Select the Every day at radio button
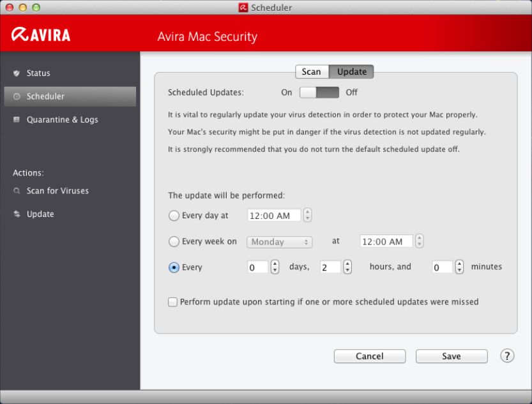Screen dimensions: 532x404 174,216
